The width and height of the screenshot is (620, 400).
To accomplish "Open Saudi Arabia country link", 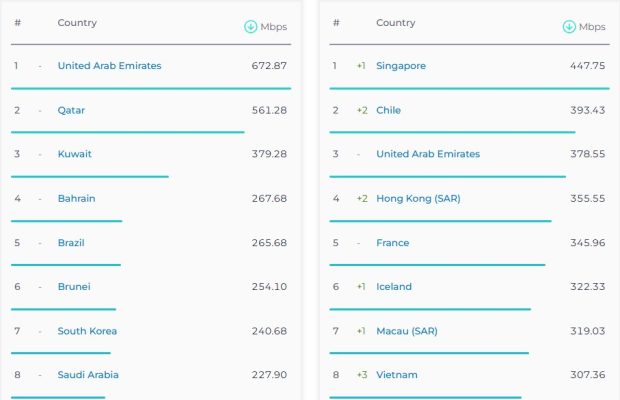I will [x=88, y=375].
